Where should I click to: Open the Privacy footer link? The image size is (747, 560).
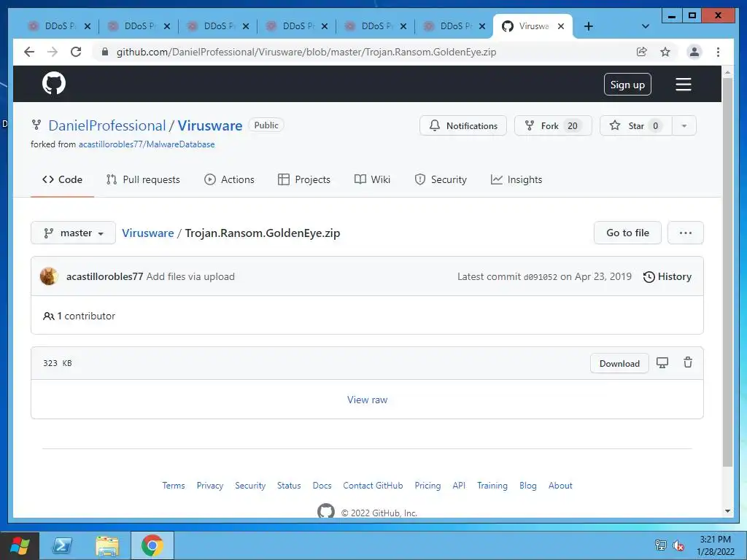pos(210,486)
